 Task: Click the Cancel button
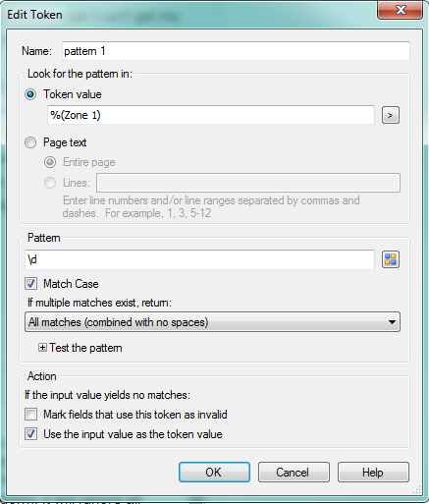click(294, 473)
